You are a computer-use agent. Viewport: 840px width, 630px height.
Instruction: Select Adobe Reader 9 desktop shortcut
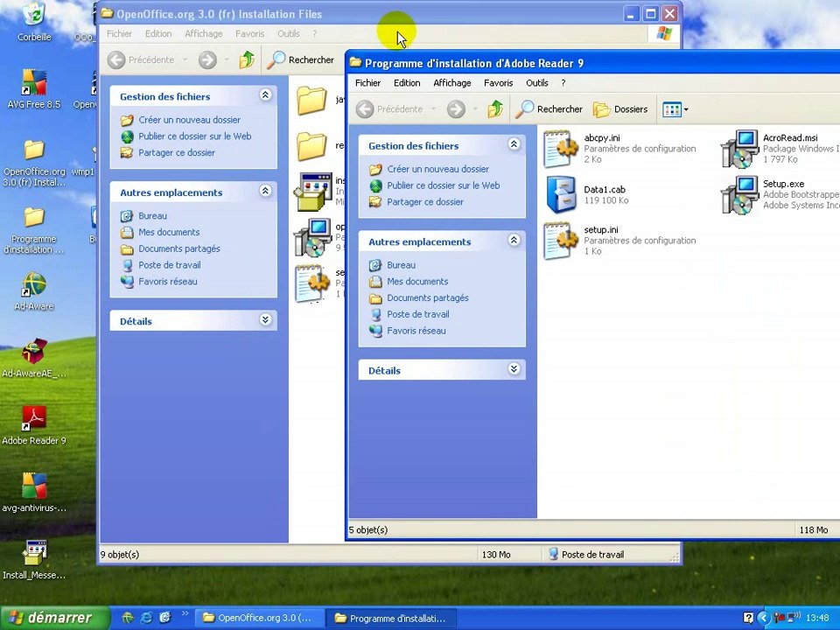pyautogui.click(x=34, y=425)
